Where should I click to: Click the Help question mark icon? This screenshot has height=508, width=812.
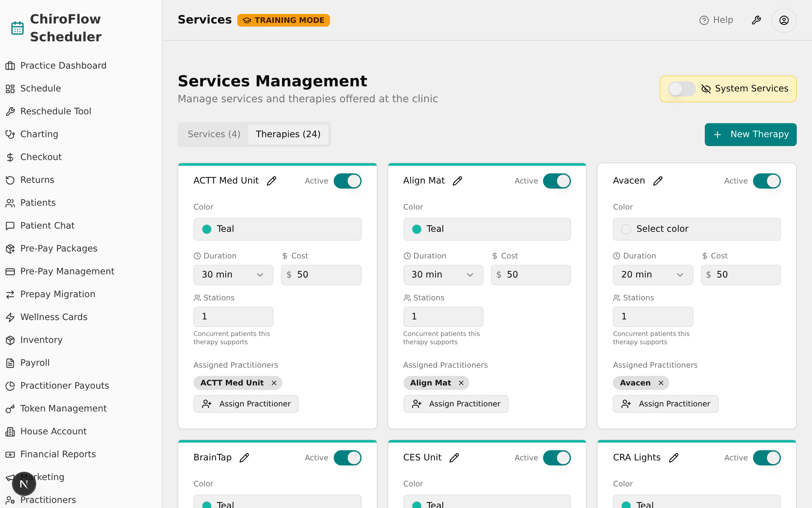pyautogui.click(x=704, y=20)
